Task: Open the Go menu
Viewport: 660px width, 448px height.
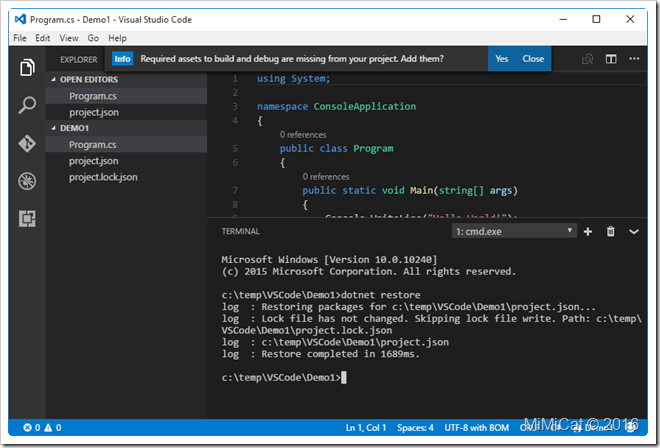Action: [x=93, y=38]
